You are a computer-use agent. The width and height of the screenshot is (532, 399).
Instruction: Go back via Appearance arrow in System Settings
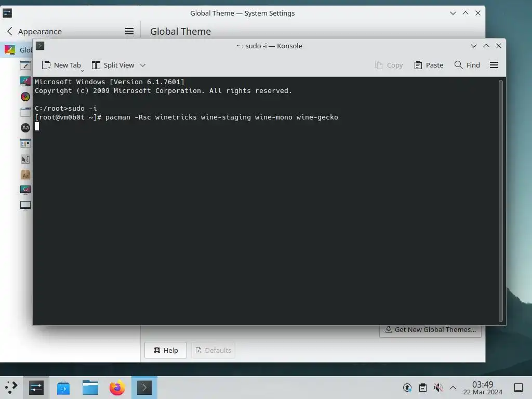pyautogui.click(x=9, y=31)
